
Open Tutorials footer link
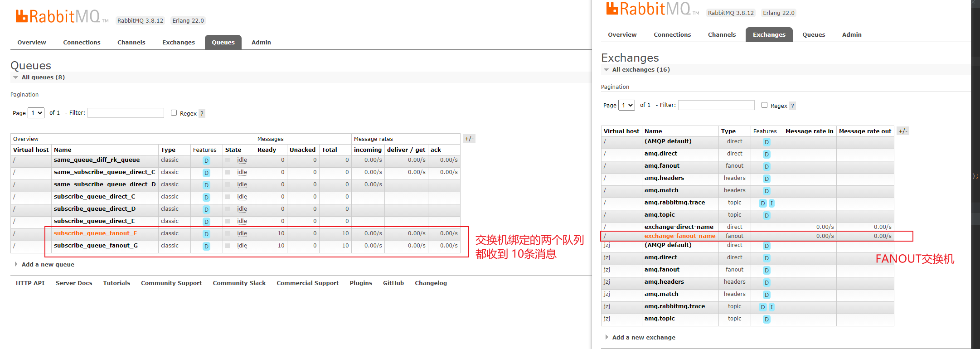pos(116,283)
